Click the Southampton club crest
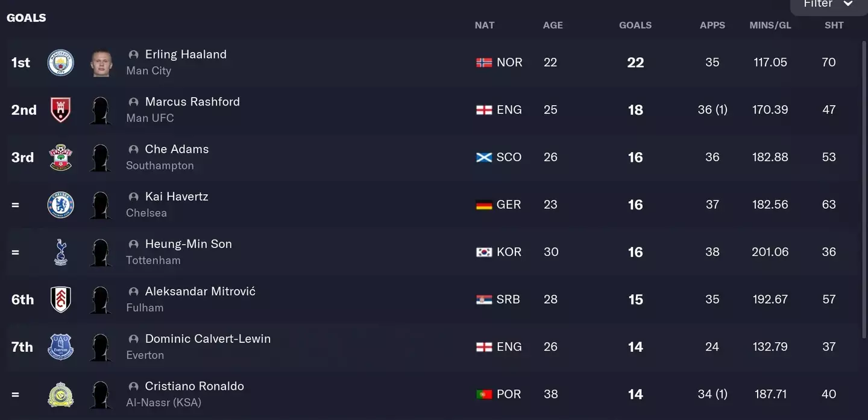868x420 pixels. click(60, 157)
